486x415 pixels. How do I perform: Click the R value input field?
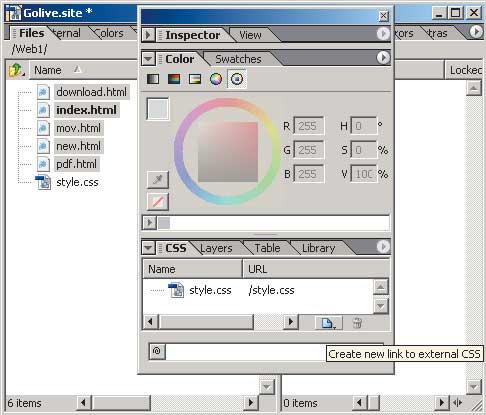[x=308, y=126]
